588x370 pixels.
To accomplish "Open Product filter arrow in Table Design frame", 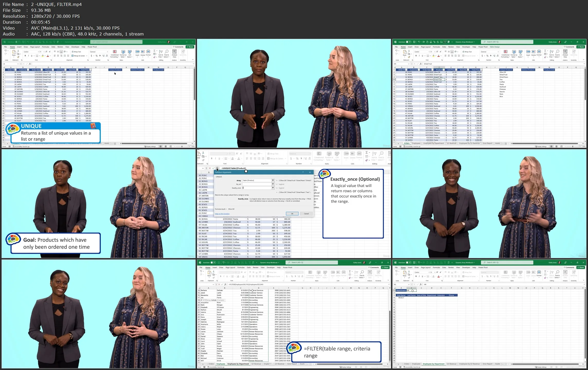I will coord(444,70).
